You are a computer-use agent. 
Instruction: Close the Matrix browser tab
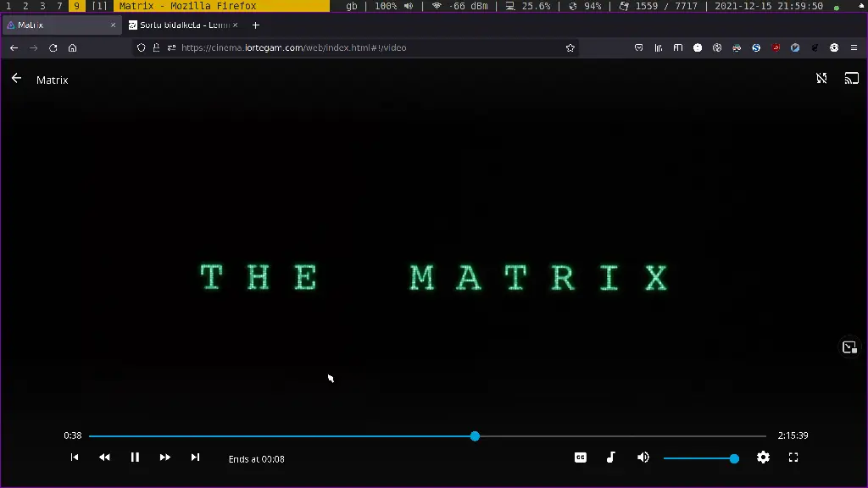point(113,25)
